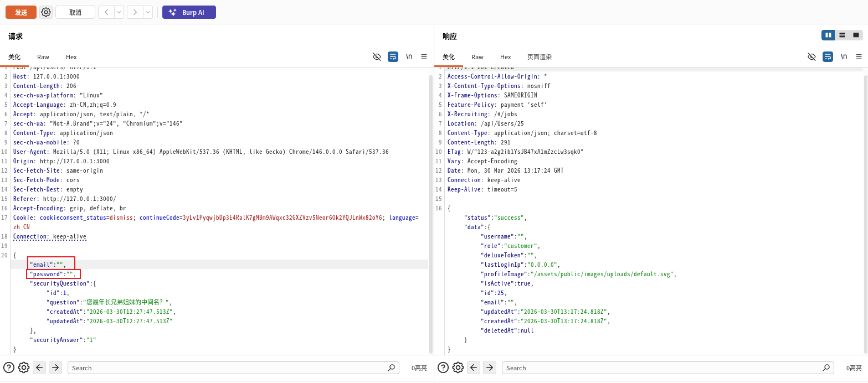Click the "email":"" line in request body
Screen dimensions: 868x383
[x=48, y=265]
